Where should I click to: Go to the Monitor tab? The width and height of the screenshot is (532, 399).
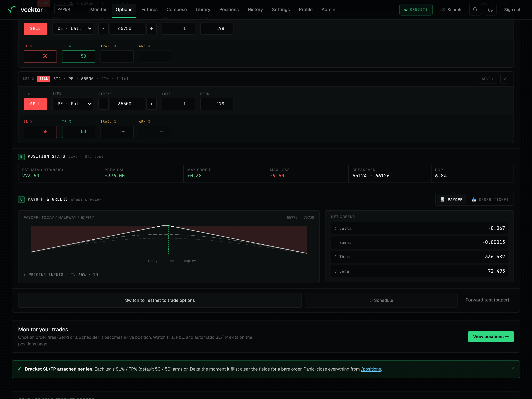click(98, 10)
